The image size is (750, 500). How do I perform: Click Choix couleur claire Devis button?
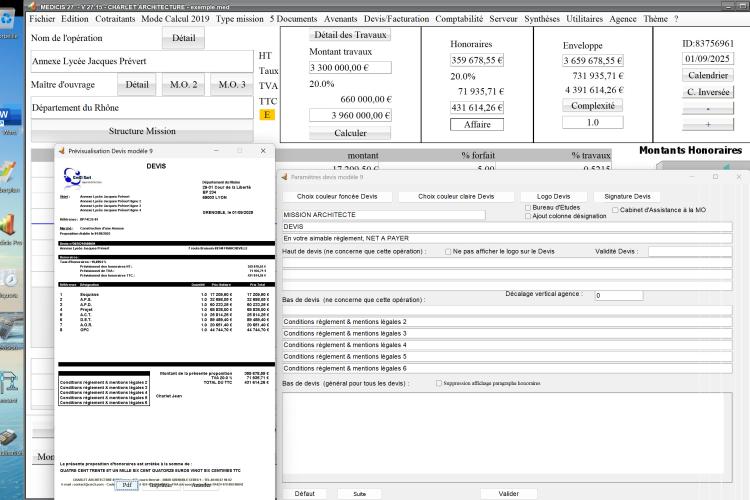point(456,197)
